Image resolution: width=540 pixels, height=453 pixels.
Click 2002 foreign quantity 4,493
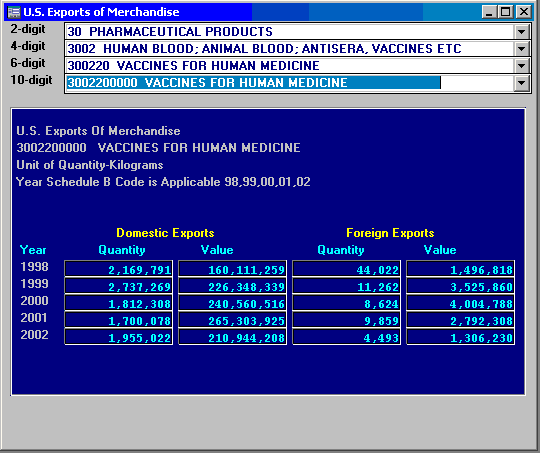346,337
